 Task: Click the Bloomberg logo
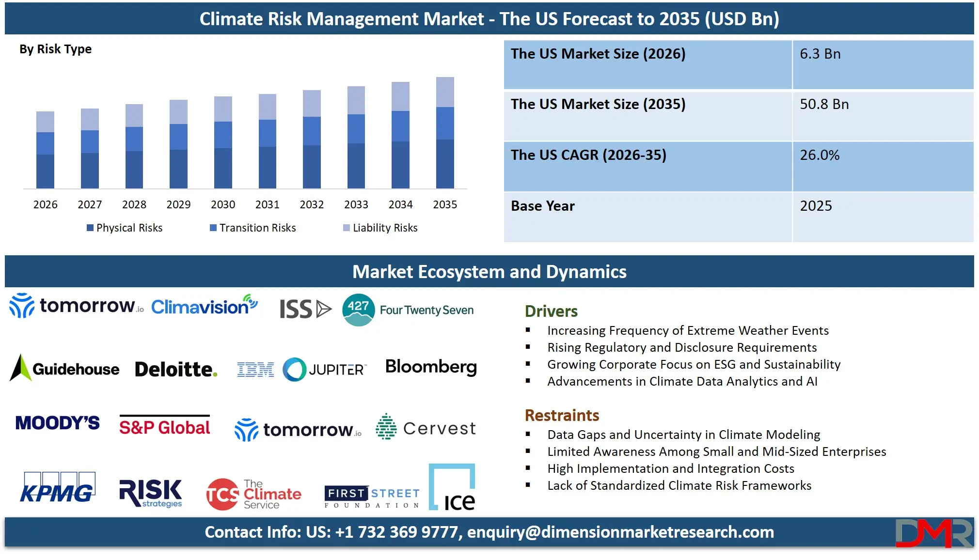coord(430,367)
